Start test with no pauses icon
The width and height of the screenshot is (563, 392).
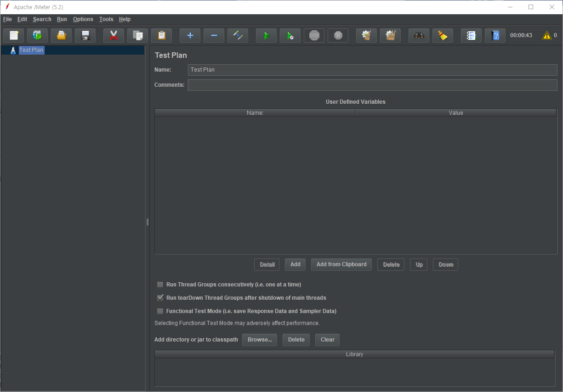click(x=290, y=35)
